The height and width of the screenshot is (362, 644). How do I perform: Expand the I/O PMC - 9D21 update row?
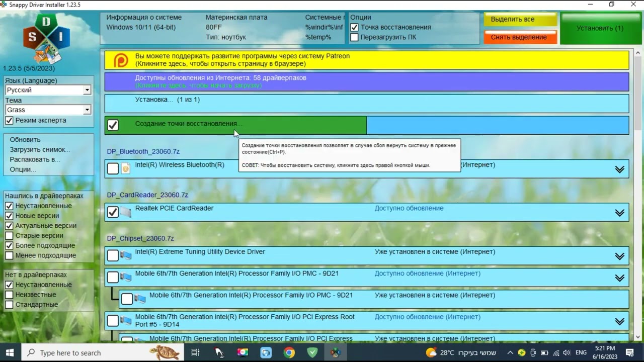pyautogui.click(x=619, y=278)
